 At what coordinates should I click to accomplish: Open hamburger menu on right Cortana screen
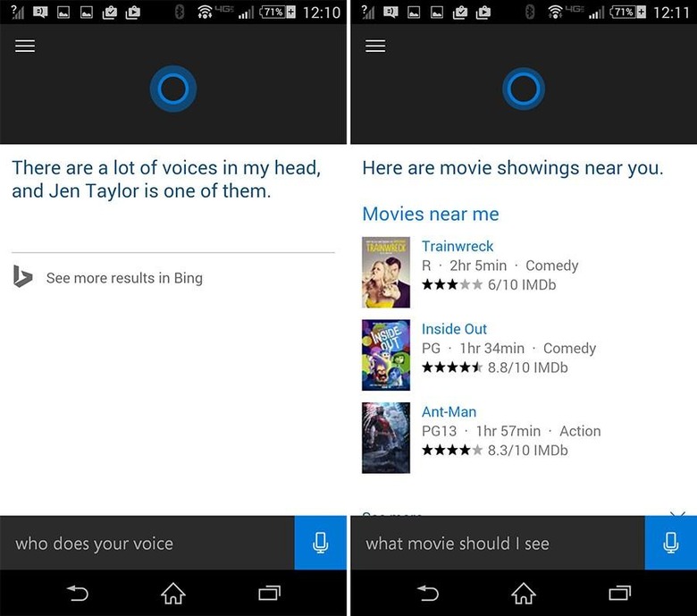click(375, 46)
